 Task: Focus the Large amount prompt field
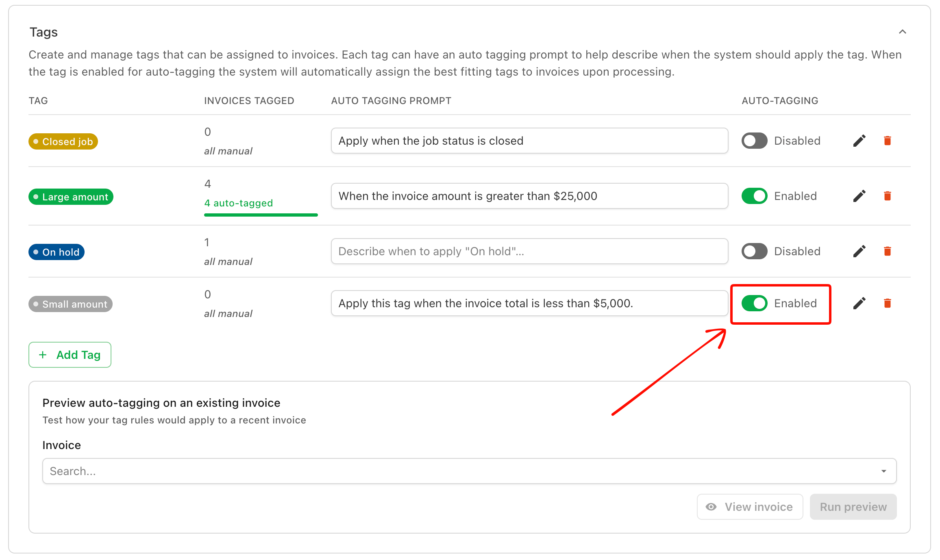pyautogui.click(x=529, y=196)
